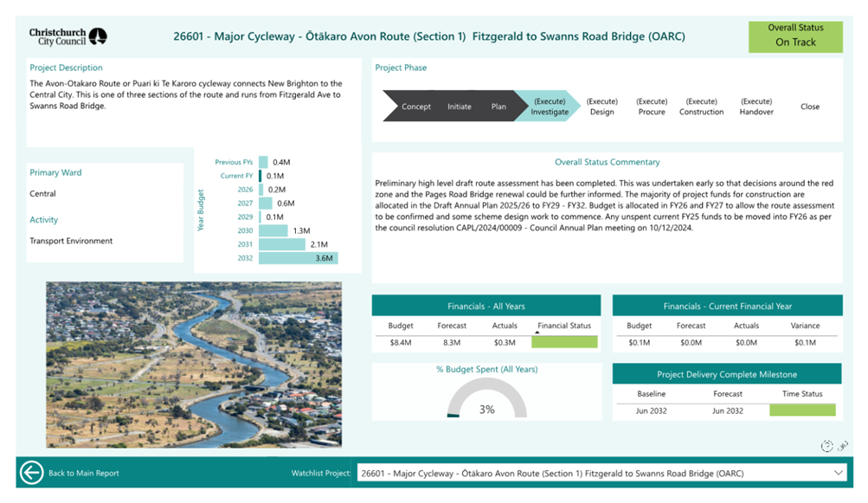Click the Overall Status Commentary heading
Viewport: 868px width, 503px height.
608,162
